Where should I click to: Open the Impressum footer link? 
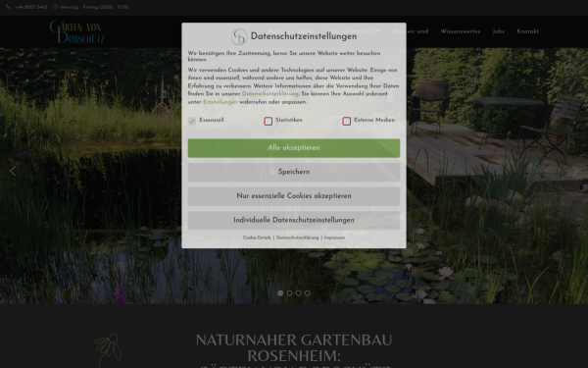(x=334, y=237)
